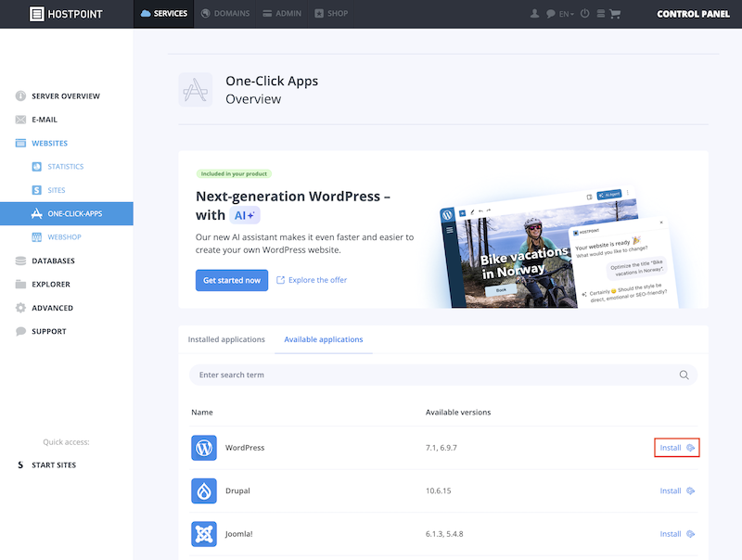Screen dimensions: 742x560
Task: Open E-Mail in sidebar
Action: [x=45, y=120]
